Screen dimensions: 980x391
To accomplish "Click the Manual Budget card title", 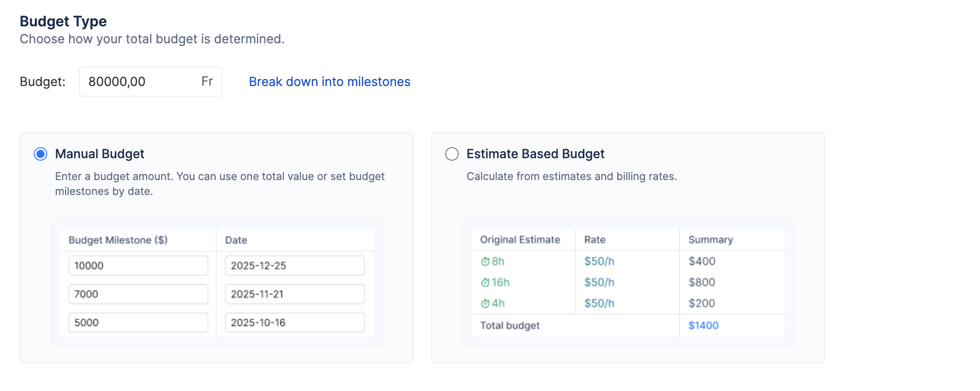I will (99, 154).
